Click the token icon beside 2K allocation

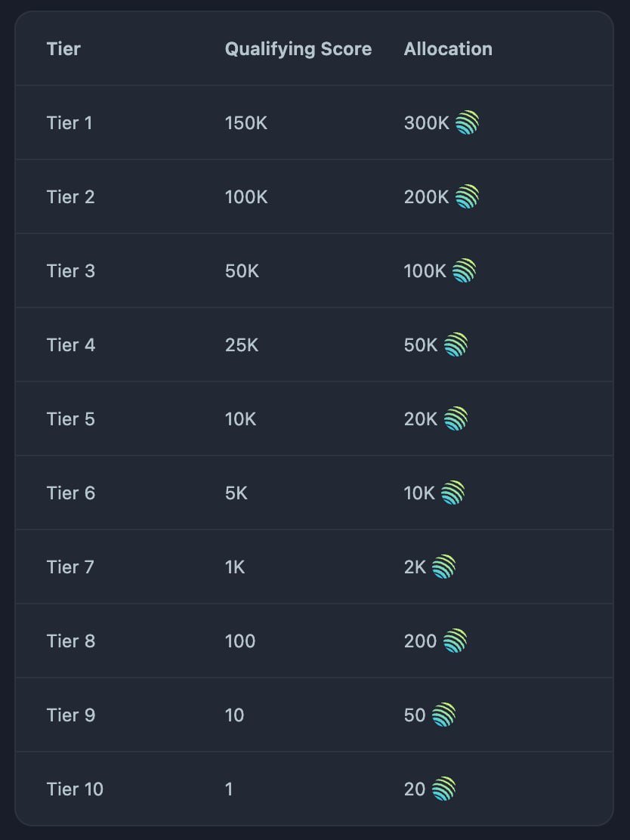443,567
